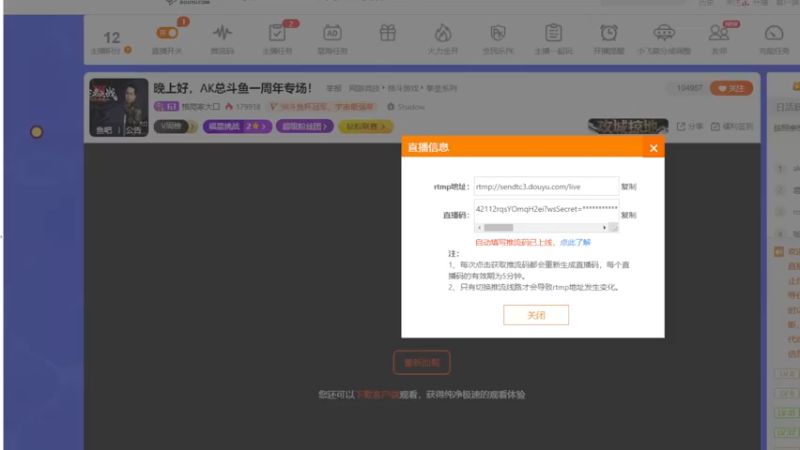
Task: Copy the stream key via 复制
Action: coord(629,215)
